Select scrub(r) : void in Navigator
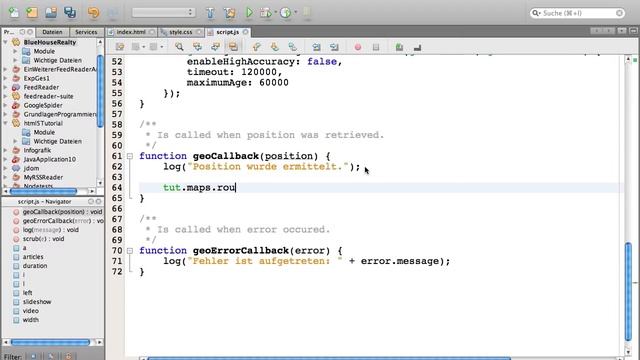 click(43, 238)
